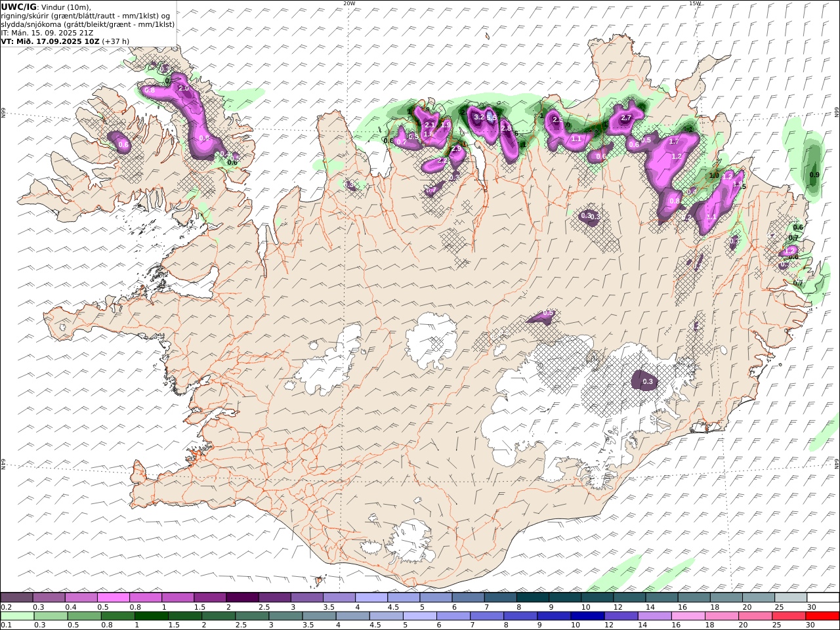Click the white 30 snow legend swatch

(822, 597)
